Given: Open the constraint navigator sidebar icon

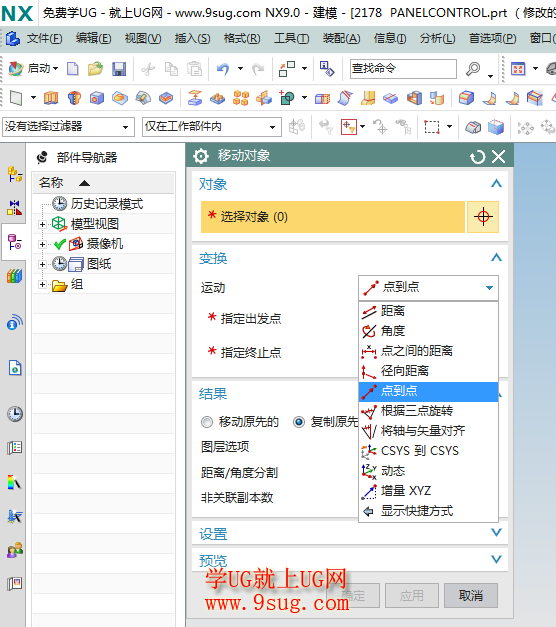Looking at the screenshot, I should click(x=15, y=208).
